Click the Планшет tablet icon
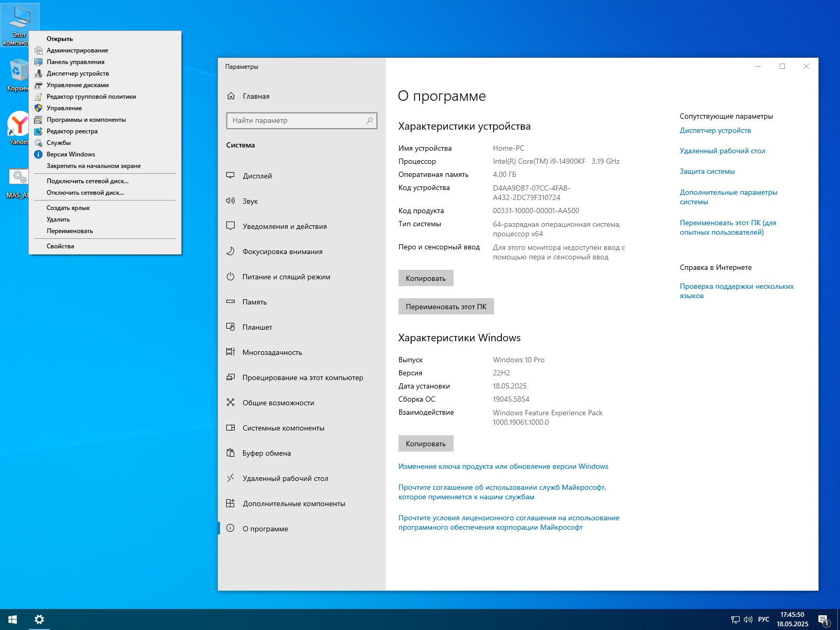 230,327
